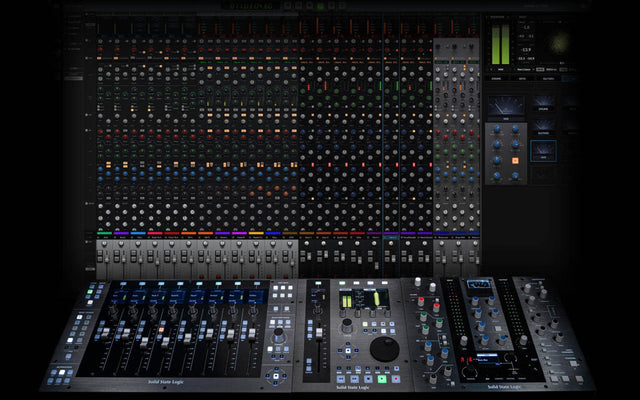This screenshot has height=400, width=640.
Task: Click the stereo output level meter in the software
Action: click(500, 44)
